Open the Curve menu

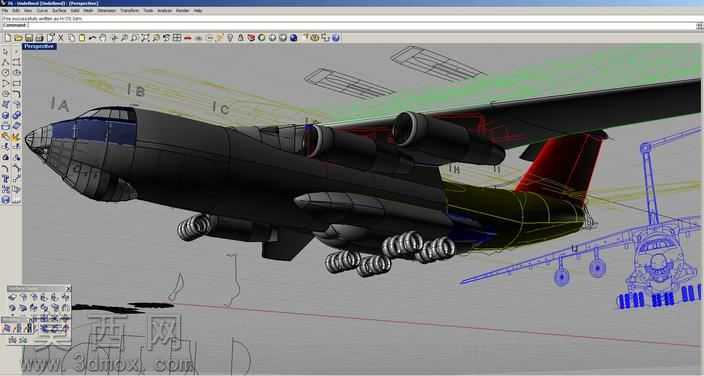[42, 10]
